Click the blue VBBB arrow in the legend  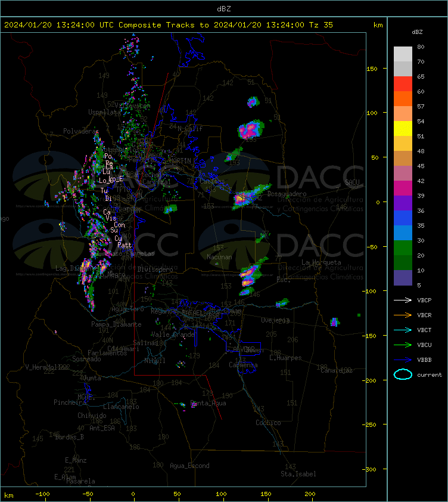[403, 360]
